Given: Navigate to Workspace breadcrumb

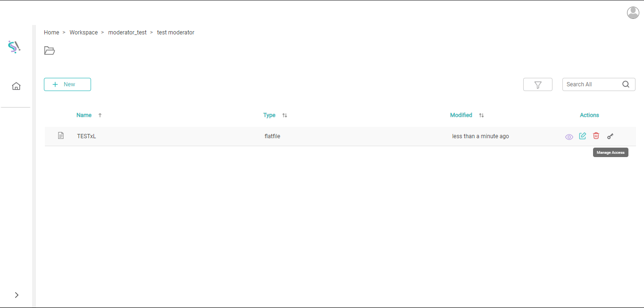Looking at the screenshot, I should [x=84, y=33].
